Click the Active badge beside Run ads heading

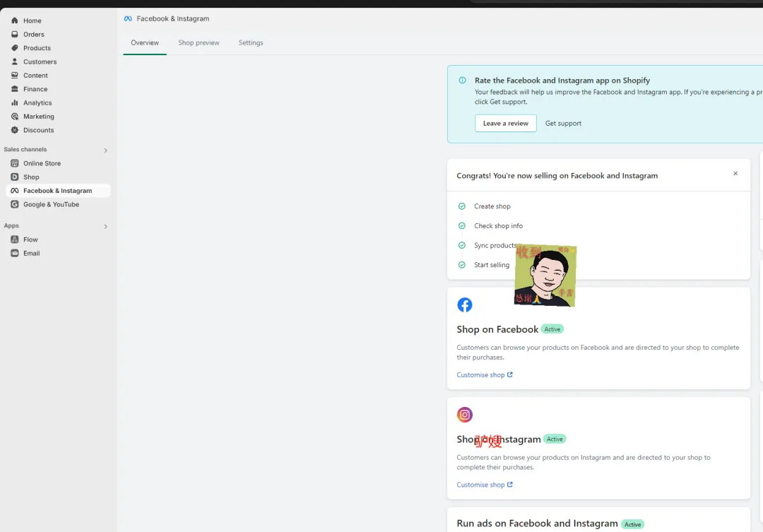pos(632,524)
